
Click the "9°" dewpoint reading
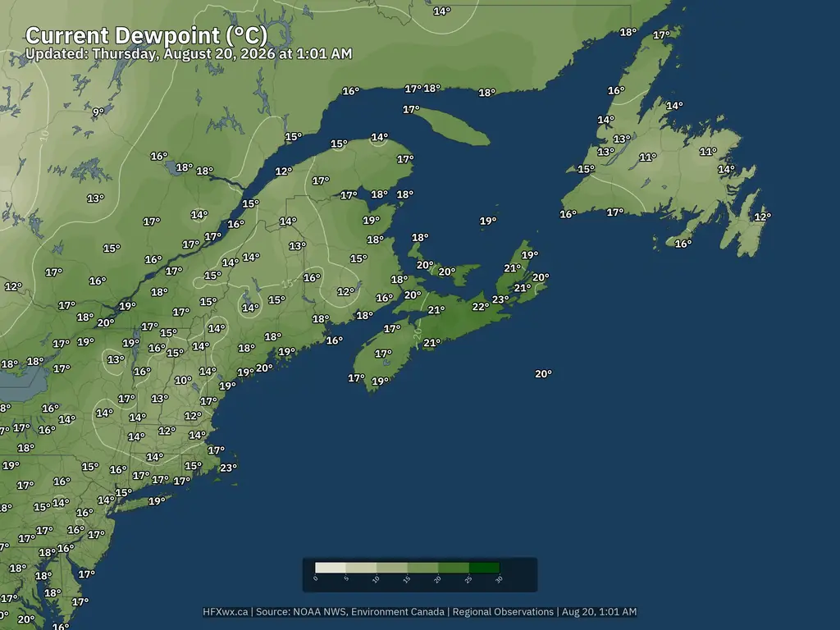coord(98,112)
